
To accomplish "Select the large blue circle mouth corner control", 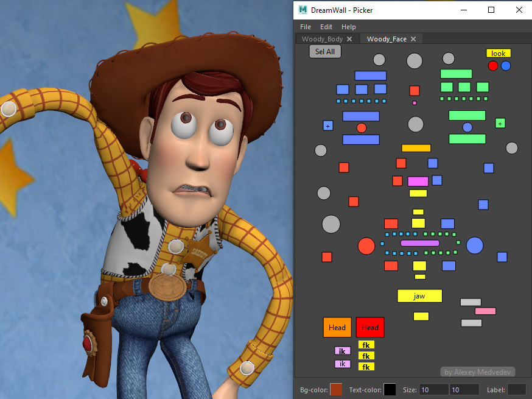I will 475,245.
